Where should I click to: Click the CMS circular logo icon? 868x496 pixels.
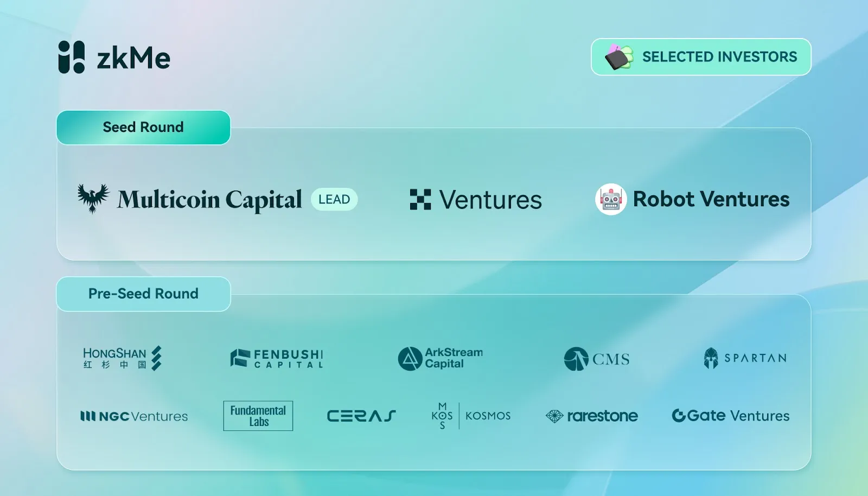point(576,359)
